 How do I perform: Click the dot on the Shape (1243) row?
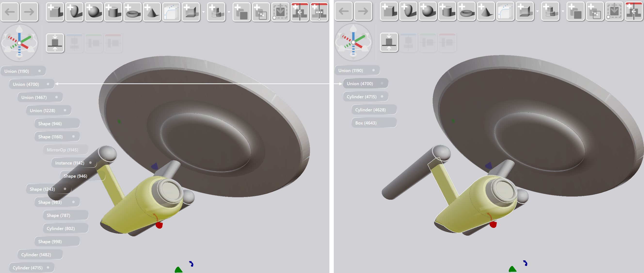(x=65, y=189)
